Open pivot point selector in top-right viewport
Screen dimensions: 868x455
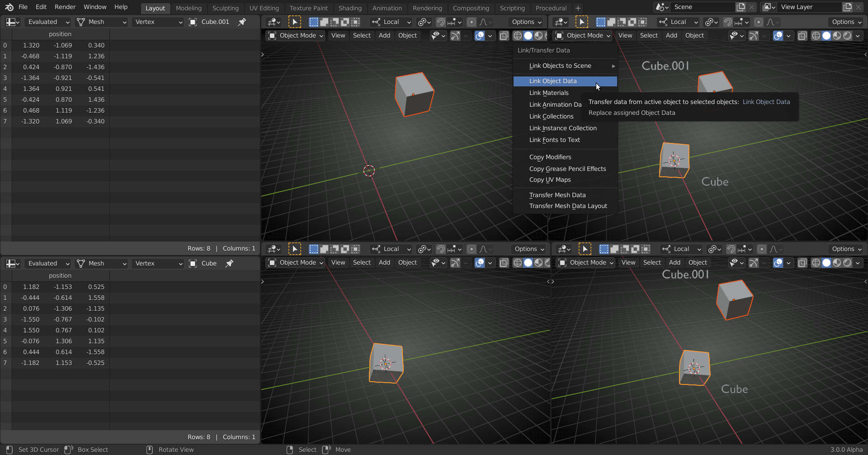click(711, 22)
